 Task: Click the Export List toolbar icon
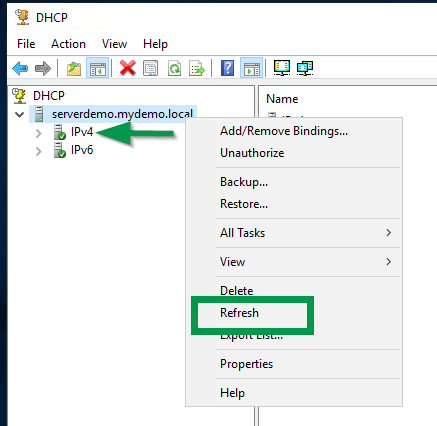(x=197, y=68)
